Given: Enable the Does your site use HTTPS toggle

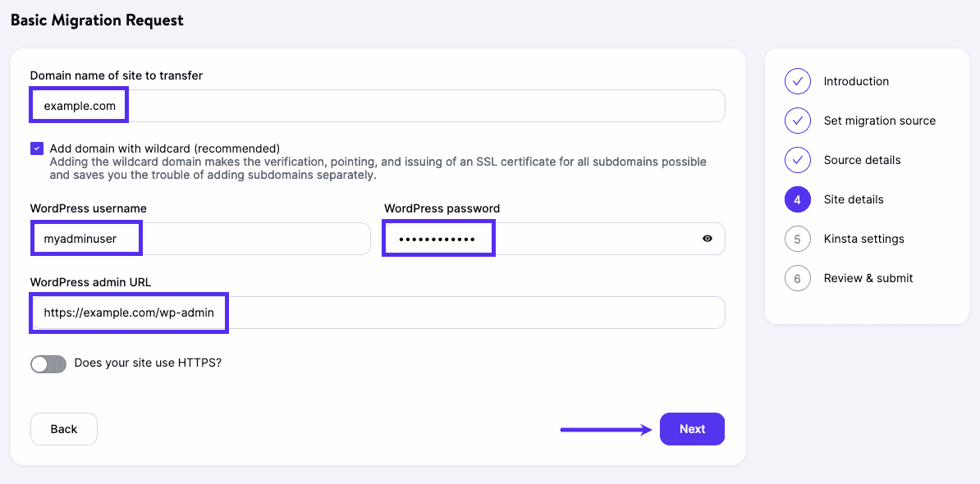Looking at the screenshot, I should point(48,363).
